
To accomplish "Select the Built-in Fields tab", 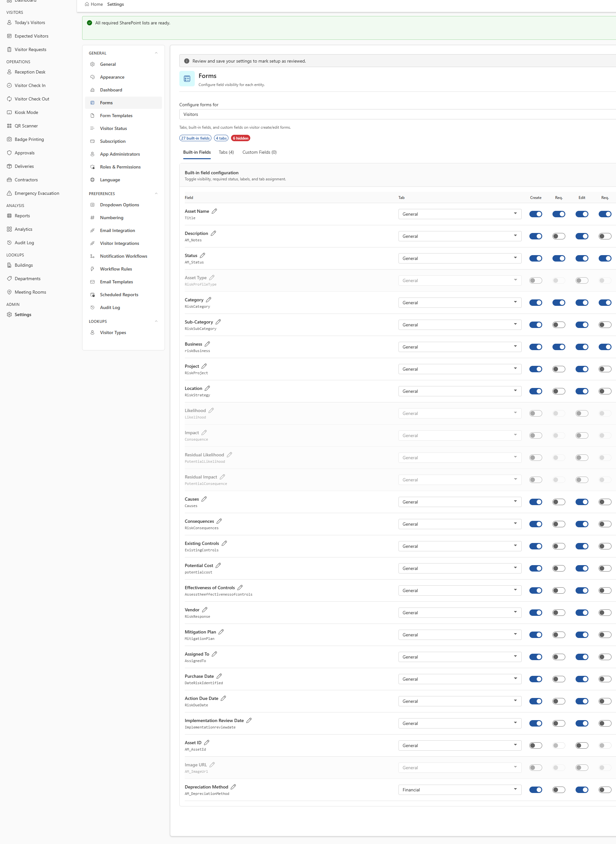I will 197,152.
